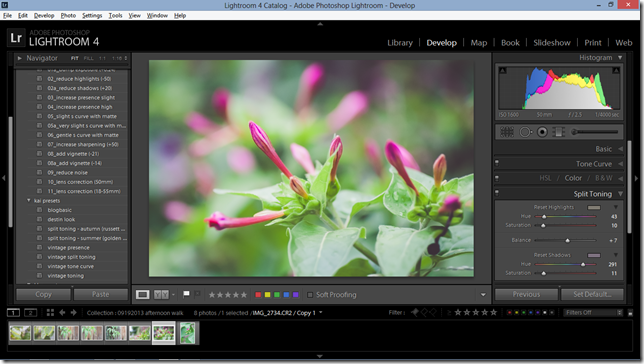Click the vintage toning preset icon

[39, 276]
